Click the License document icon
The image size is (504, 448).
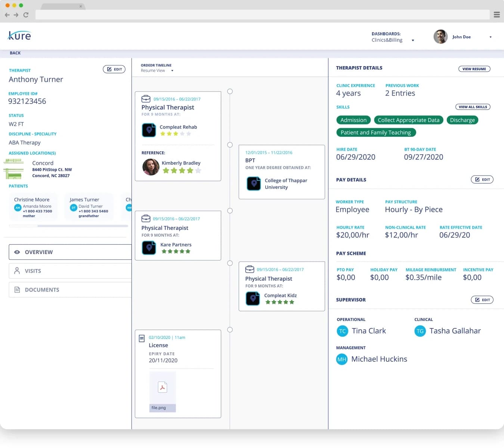142,339
